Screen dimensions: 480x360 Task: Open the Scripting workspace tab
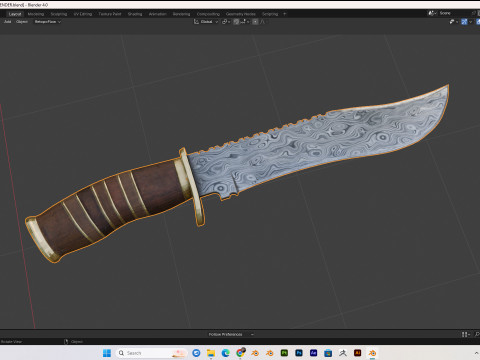pos(270,14)
